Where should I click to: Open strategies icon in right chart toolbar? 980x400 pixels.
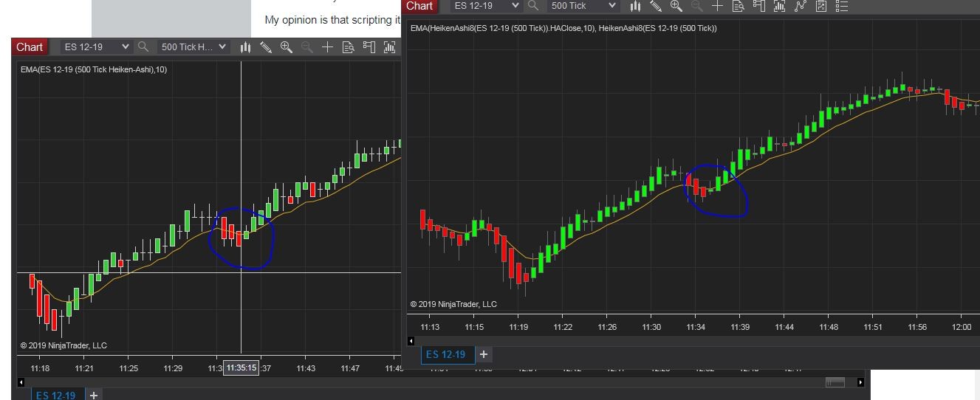pos(801,6)
